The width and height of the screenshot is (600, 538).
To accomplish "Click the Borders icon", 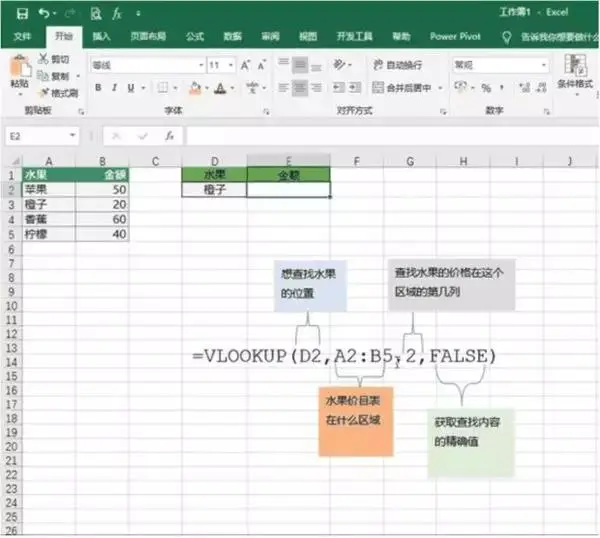I will pos(163,88).
